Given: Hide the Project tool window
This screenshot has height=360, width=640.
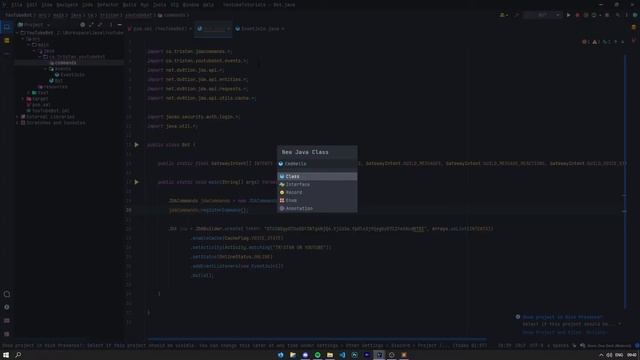Looking at the screenshot, I should click(x=120, y=25).
